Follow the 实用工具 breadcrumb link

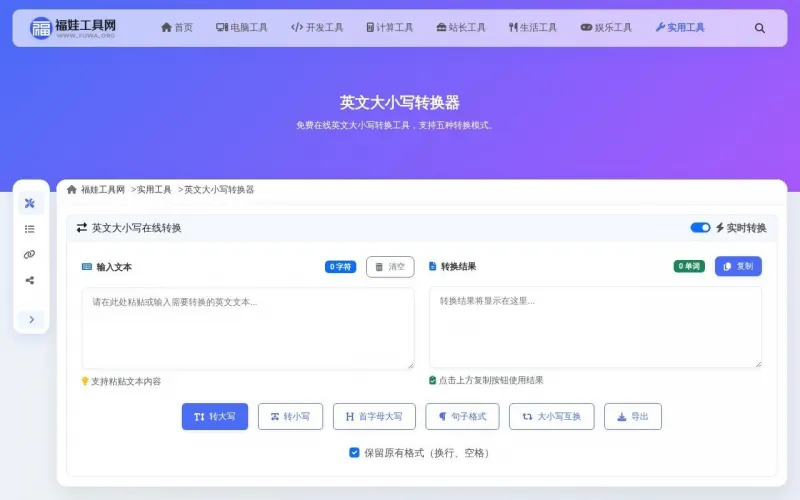click(x=154, y=189)
